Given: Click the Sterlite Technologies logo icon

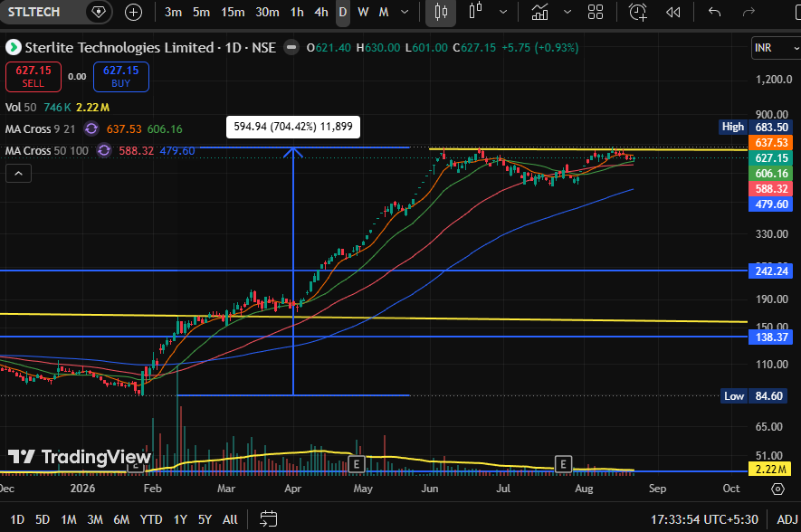Looking at the screenshot, I should (x=14, y=47).
